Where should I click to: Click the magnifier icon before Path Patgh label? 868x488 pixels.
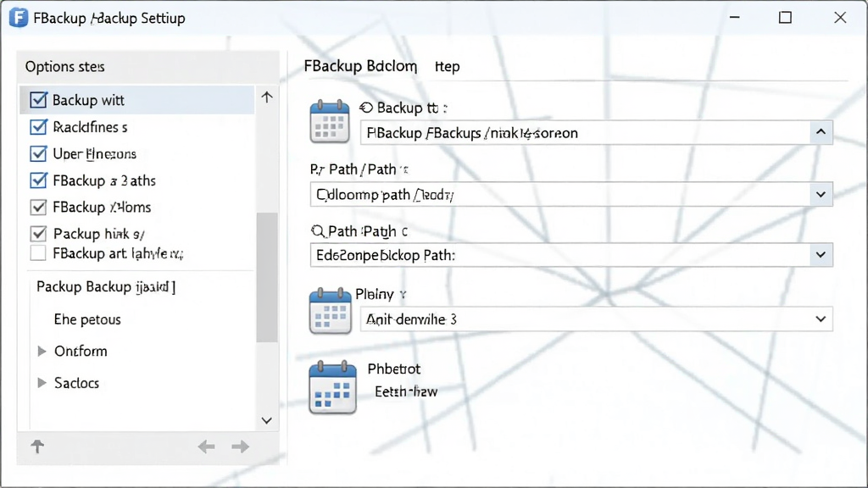click(x=318, y=231)
